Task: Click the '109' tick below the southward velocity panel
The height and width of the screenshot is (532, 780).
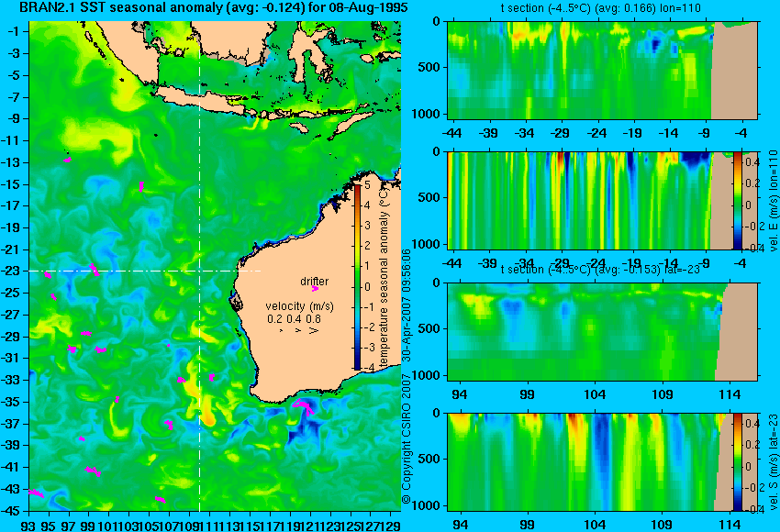Action: (663, 525)
